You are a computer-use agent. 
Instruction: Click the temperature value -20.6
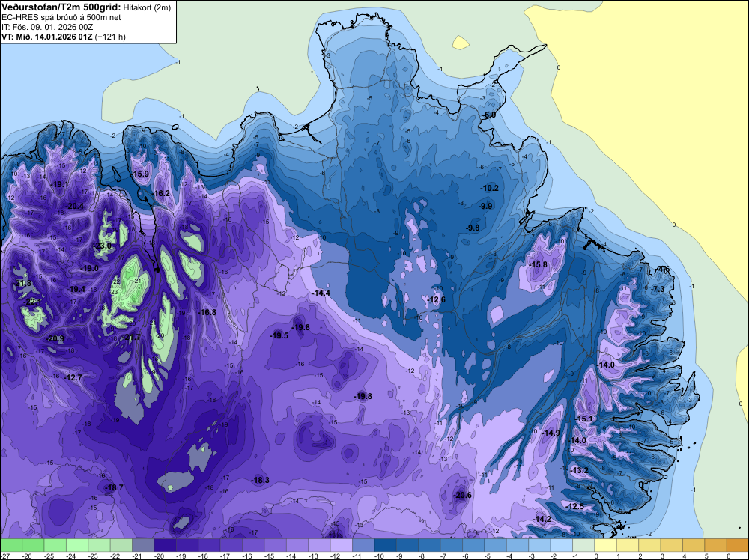[x=463, y=495]
